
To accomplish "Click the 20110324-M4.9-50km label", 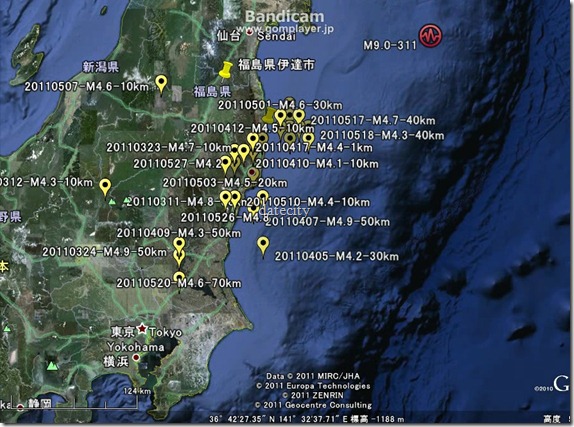I will [105, 252].
